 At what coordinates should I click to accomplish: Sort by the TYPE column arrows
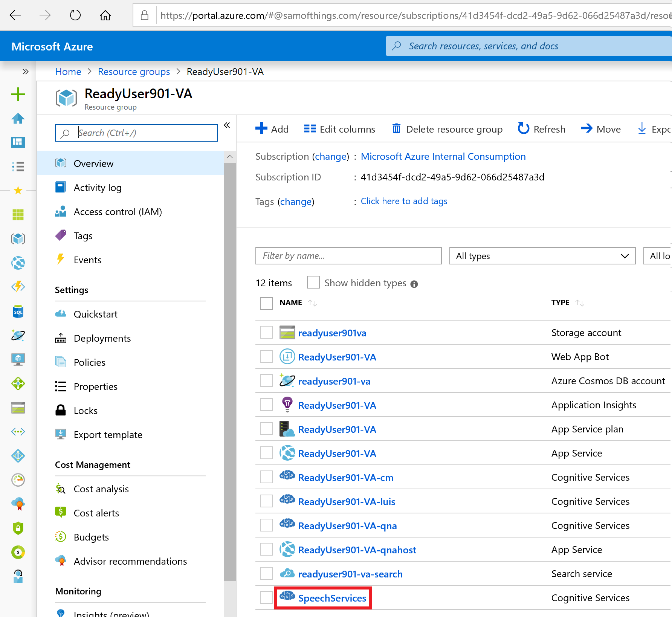(580, 303)
